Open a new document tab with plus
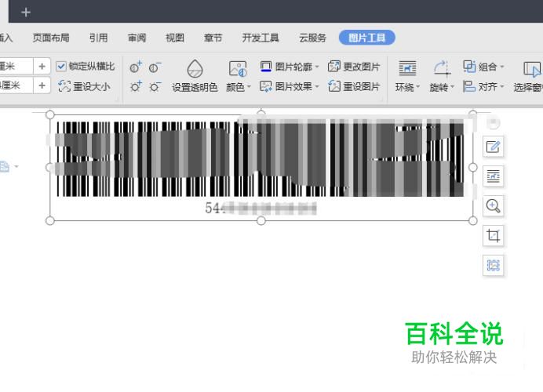Image resolution: width=543 pixels, height=392 pixels. (x=26, y=13)
